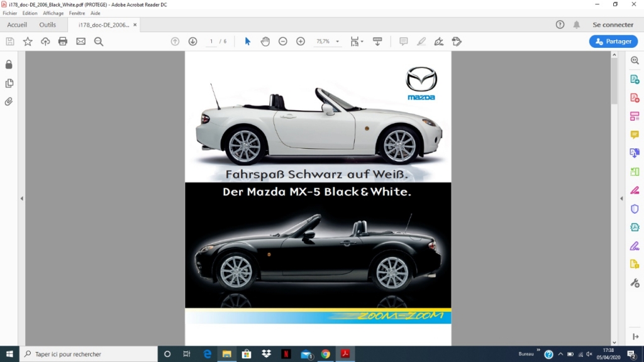Select the i178_doc-DE_2006 document tab

104,25
